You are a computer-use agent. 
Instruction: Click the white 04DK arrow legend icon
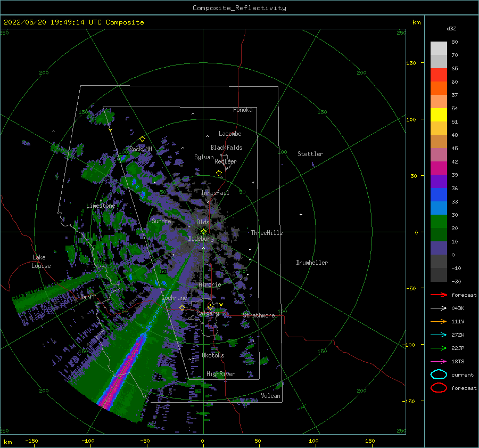pos(439,308)
